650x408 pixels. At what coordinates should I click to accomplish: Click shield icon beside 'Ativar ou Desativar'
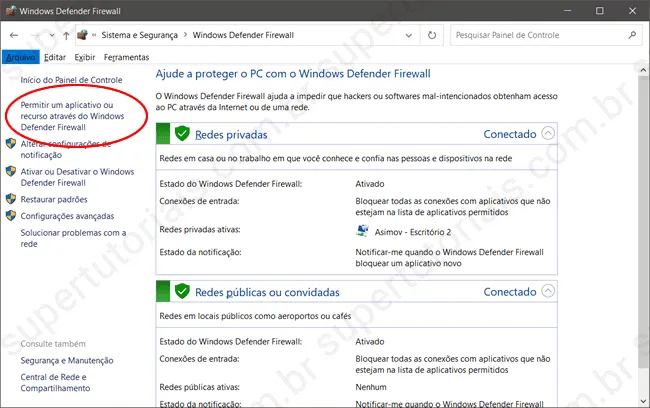click(11, 171)
